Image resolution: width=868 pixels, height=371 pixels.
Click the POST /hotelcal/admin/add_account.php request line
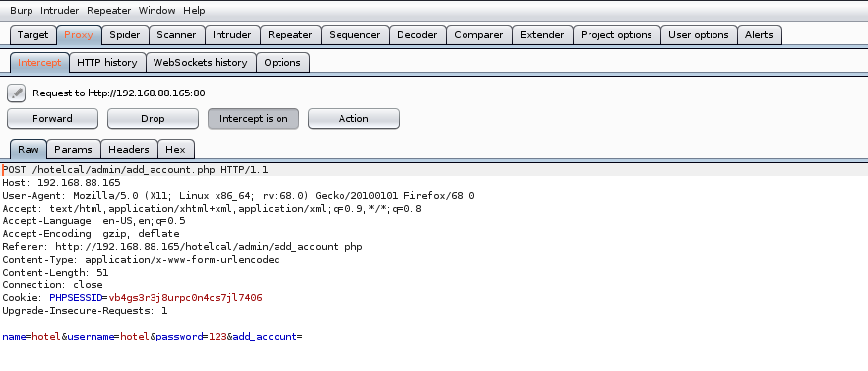(x=136, y=170)
